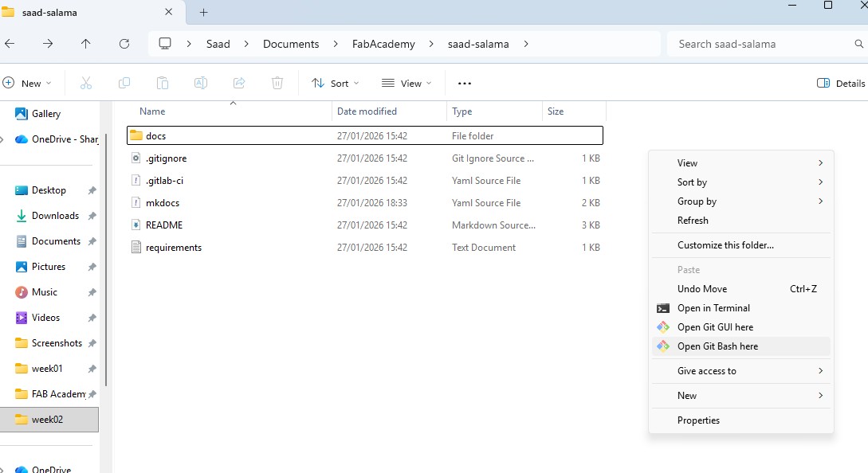Select the docs folder row
Viewport: 868px width, 473px height.
[x=365, y=135]
